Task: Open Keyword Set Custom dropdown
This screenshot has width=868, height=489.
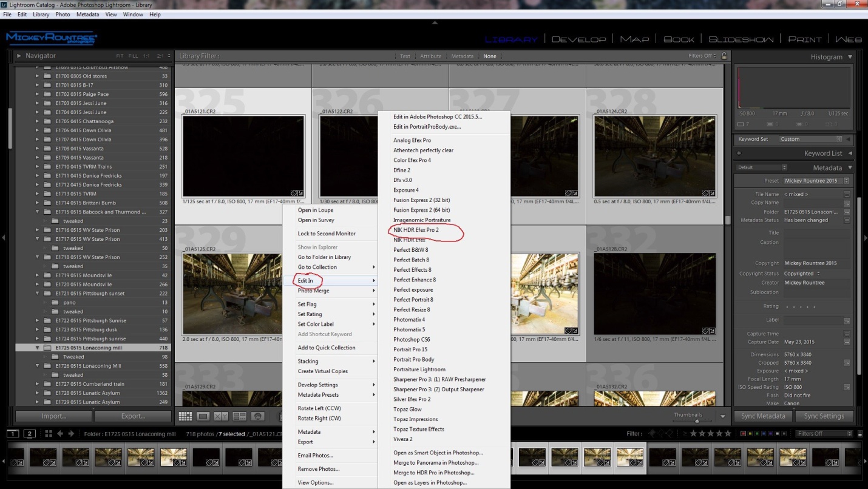Action: (x=811, y=139)
